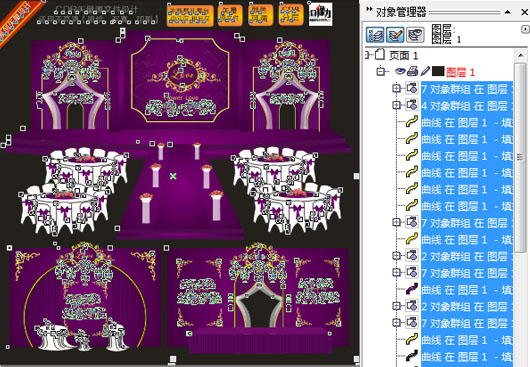Open the Layer Manager View button

click(x=415, y=35)
